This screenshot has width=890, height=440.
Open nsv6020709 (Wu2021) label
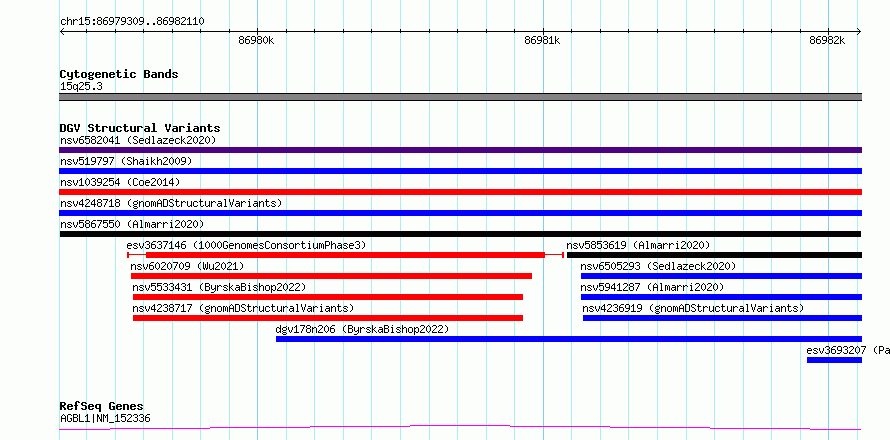pyautogui.click(x=187, y=266)
